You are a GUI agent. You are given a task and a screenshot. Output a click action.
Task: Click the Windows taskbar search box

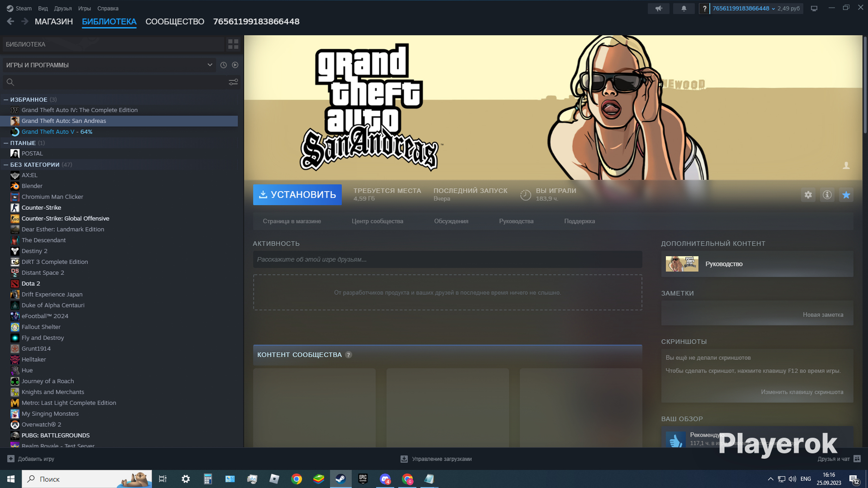tap(87, 479)
